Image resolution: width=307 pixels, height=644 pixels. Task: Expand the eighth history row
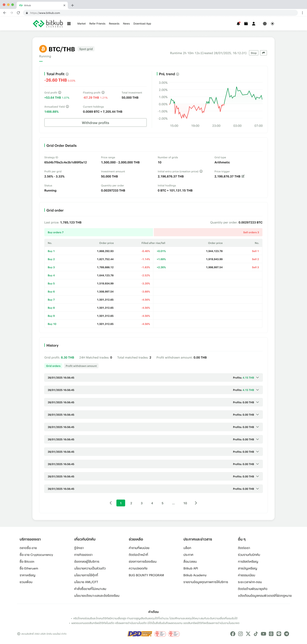[153, 464]
